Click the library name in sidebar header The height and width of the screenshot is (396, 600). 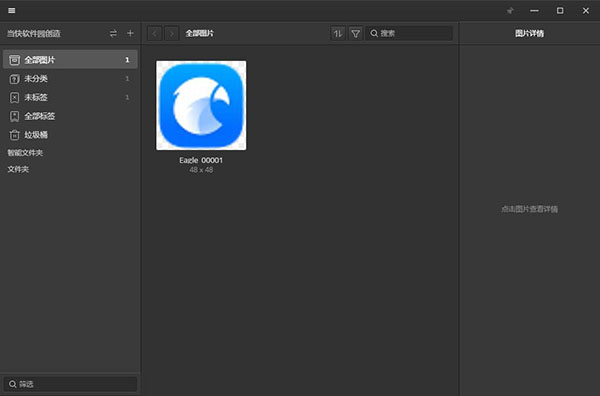34,34
